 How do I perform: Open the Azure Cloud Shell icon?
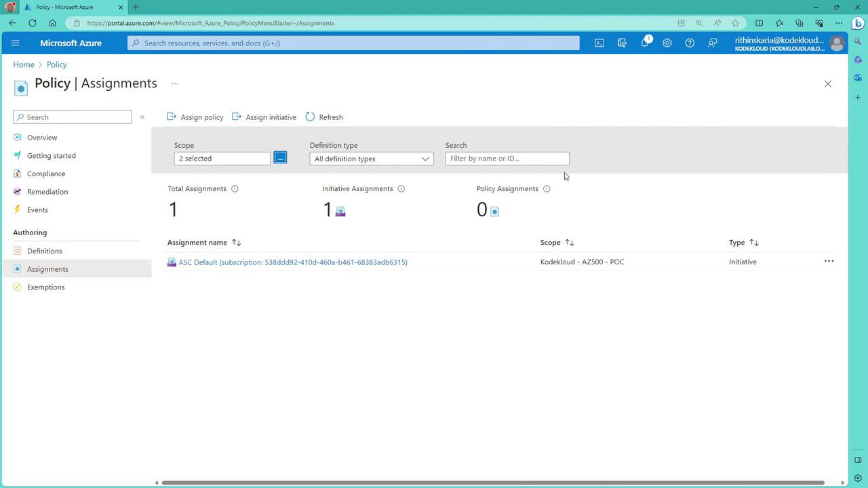[x=599, y=43]
